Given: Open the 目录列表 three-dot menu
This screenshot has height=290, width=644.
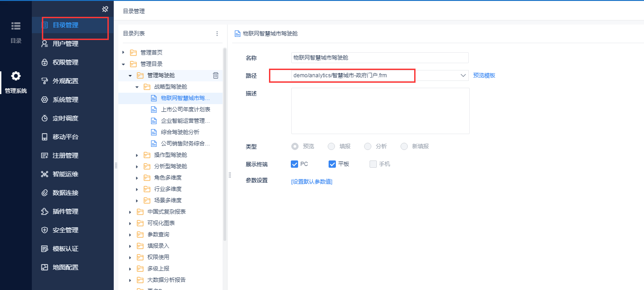Looking at the screenshot, I should tap(217, 34).
